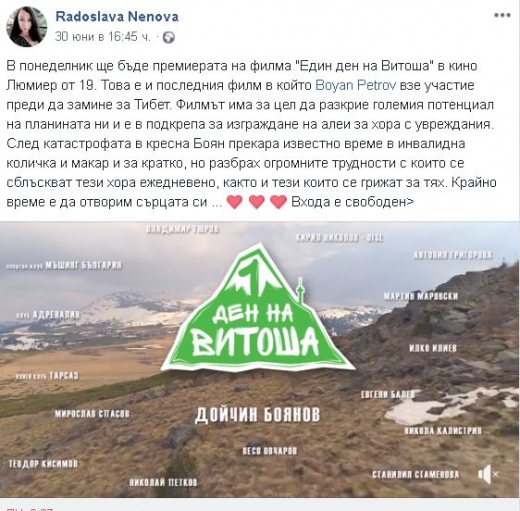Click the middle red heart emoji

point(257,202)
